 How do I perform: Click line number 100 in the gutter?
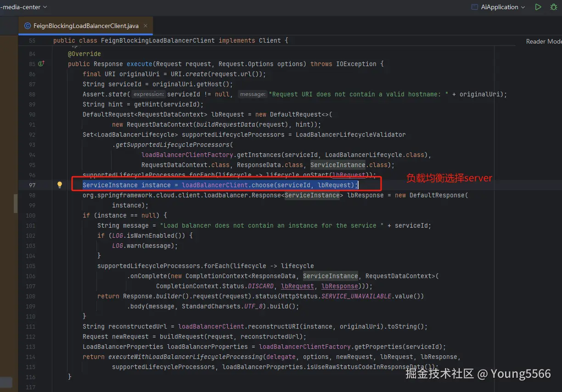(x=30, y=215)
